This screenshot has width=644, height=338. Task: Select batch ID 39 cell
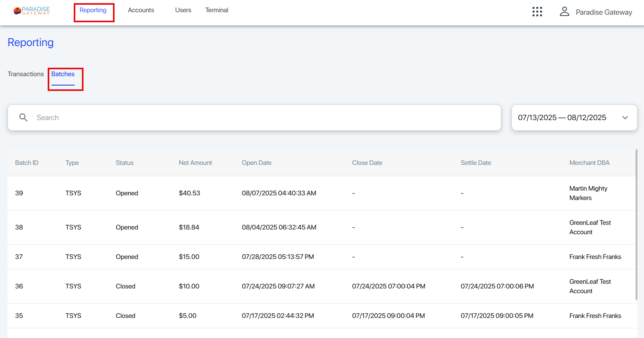tap(19, 193)
